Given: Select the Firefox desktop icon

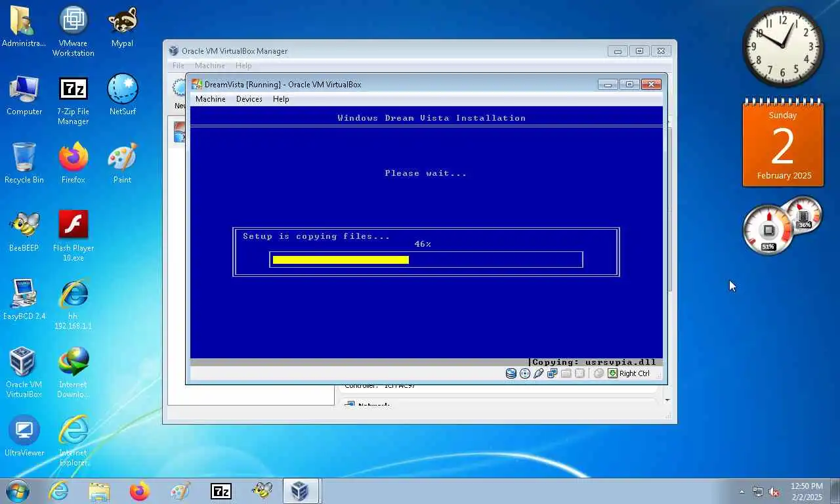Looking at the screenshot, I should (x=73, y=164).
